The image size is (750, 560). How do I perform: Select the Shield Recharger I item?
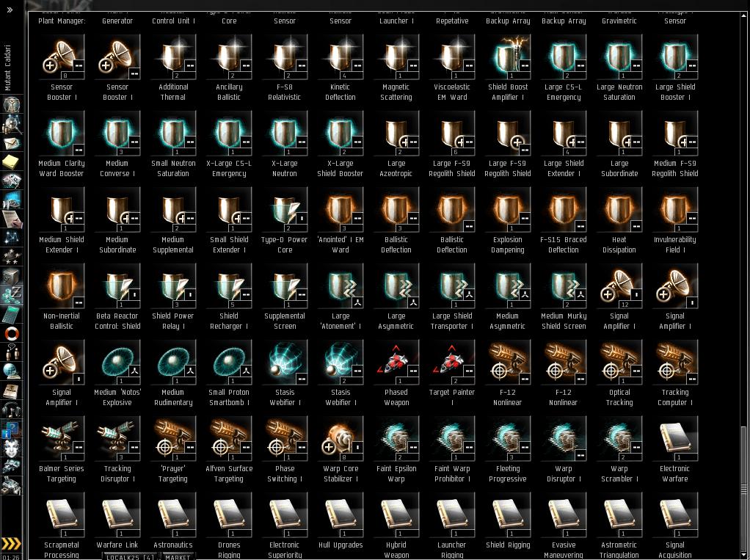click(x=229, y=286)
